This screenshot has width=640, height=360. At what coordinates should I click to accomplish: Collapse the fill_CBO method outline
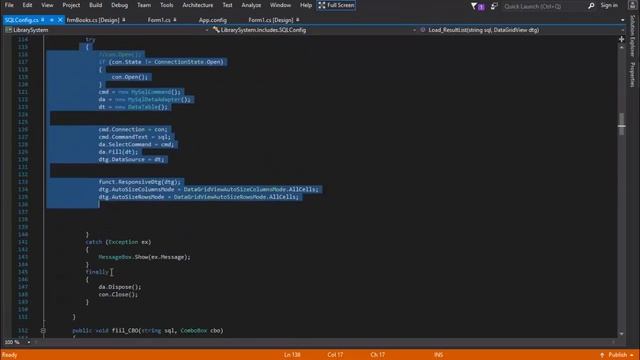[x=43, y=331]
